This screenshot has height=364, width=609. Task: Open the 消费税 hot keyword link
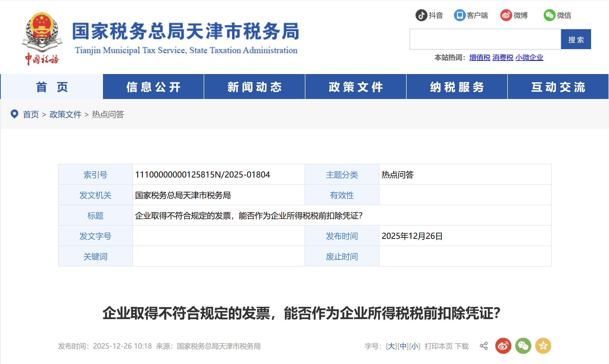pyautogui.click(x=503, y=58)
